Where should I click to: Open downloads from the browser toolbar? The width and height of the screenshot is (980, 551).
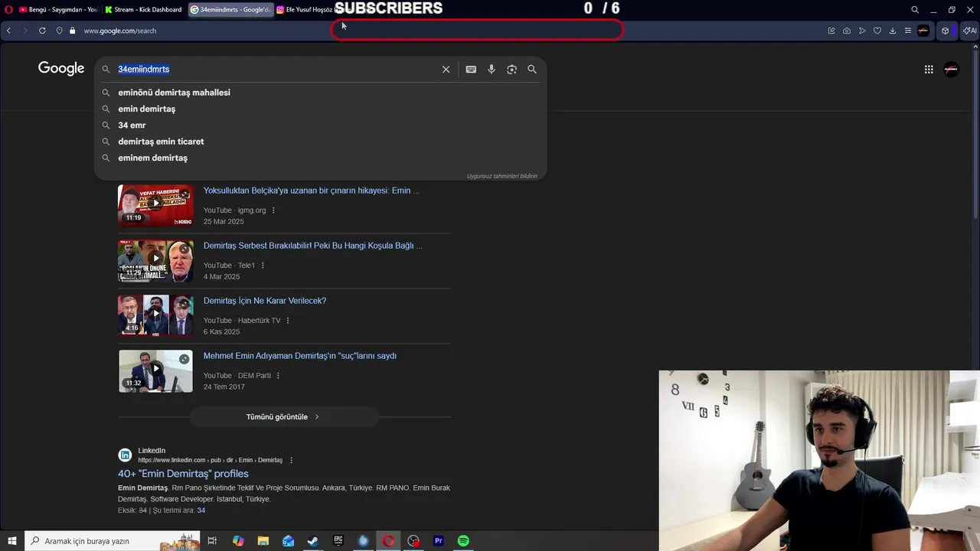(x=893, y=31)
